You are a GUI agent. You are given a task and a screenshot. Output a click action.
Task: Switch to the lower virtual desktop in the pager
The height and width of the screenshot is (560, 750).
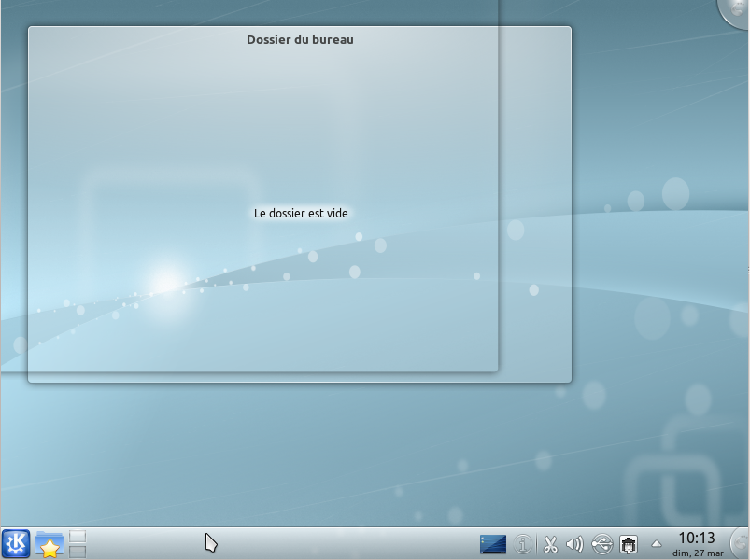coord(78,552)
